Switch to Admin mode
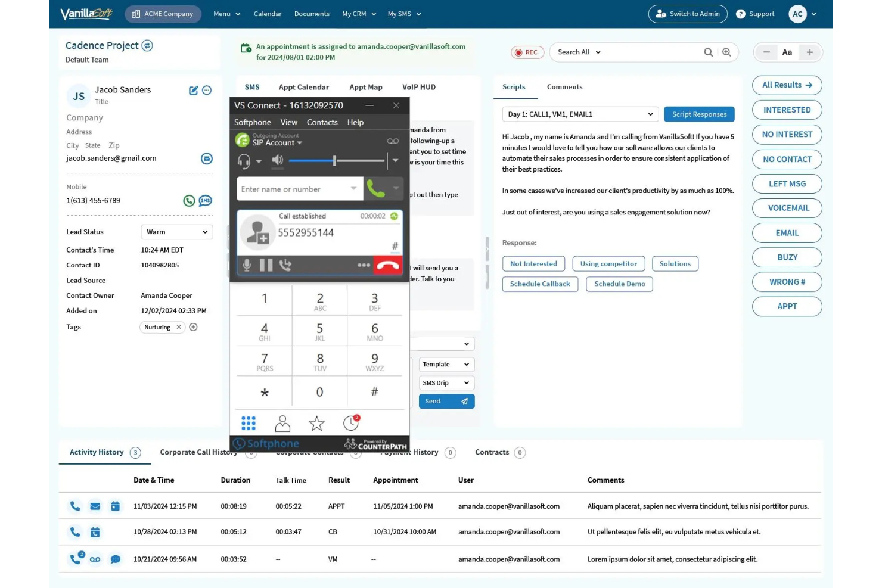The image size is (882, 588). pos(688,14)
